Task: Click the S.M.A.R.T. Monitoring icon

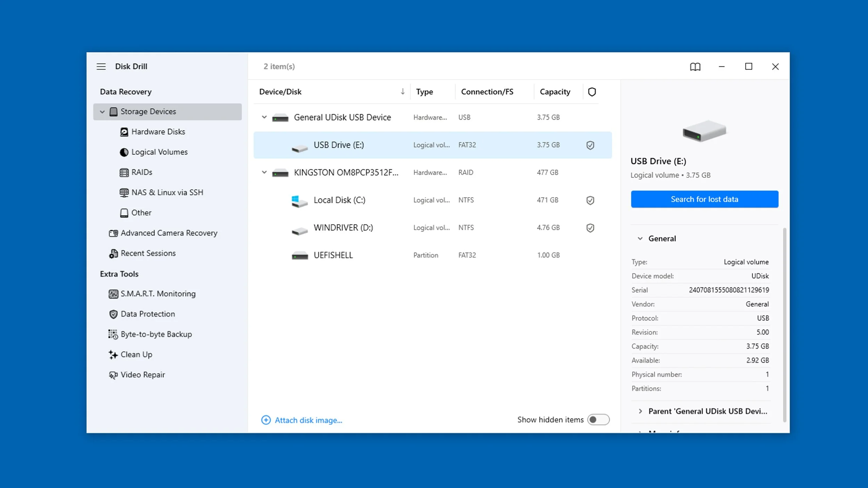Action: (113, 294)
